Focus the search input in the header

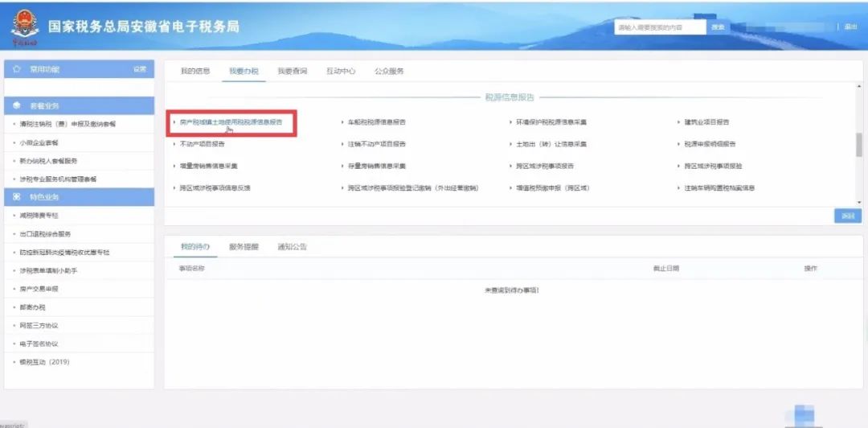coord(660,27)
